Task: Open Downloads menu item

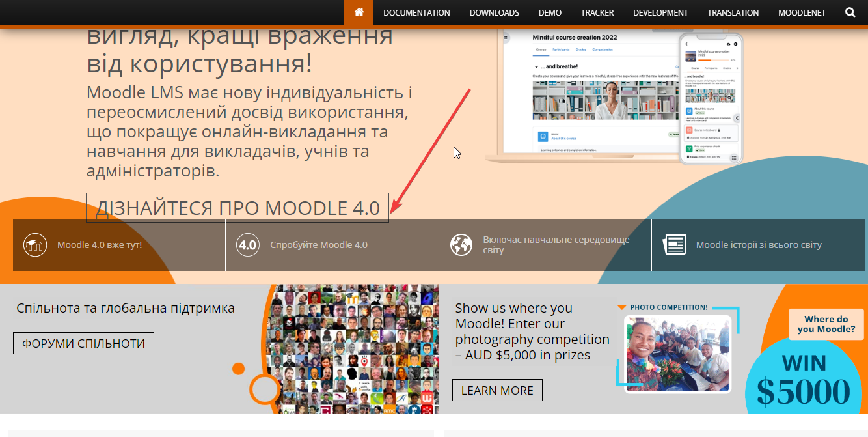Action: point(495,12)
